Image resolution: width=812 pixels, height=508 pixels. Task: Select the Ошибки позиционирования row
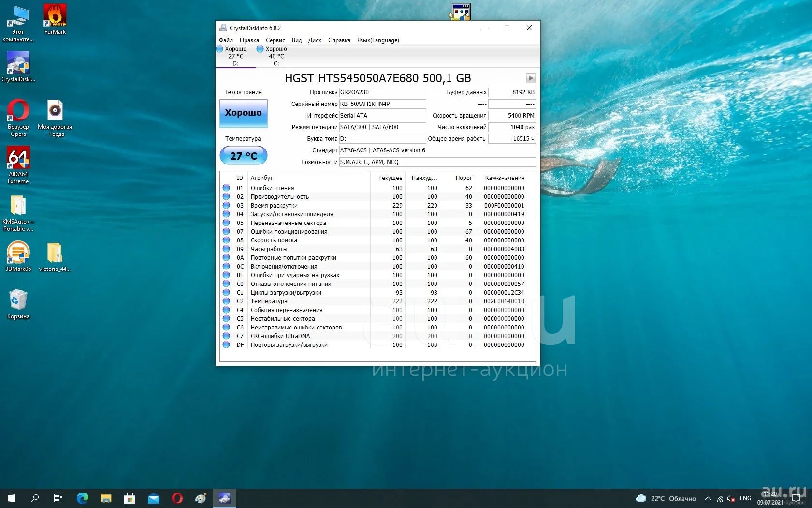374,232
